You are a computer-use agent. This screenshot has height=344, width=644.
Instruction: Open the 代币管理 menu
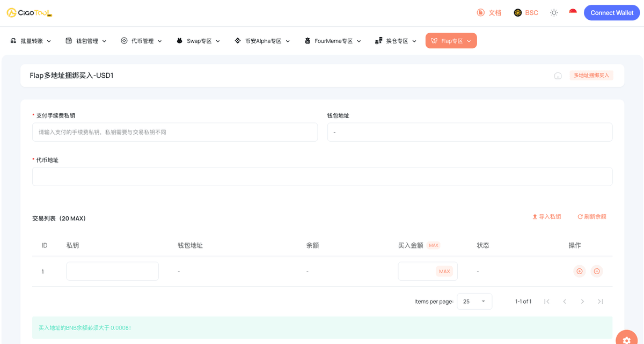coord(142,41)
